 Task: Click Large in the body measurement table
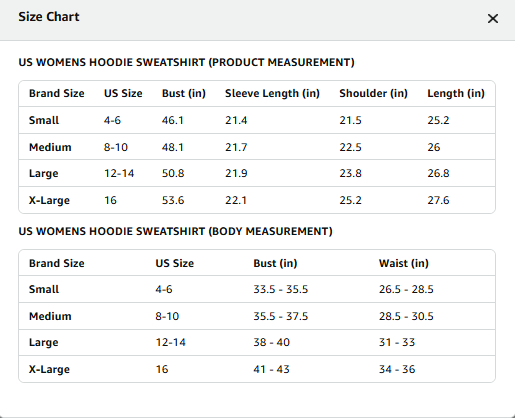[x=44, y=342]
